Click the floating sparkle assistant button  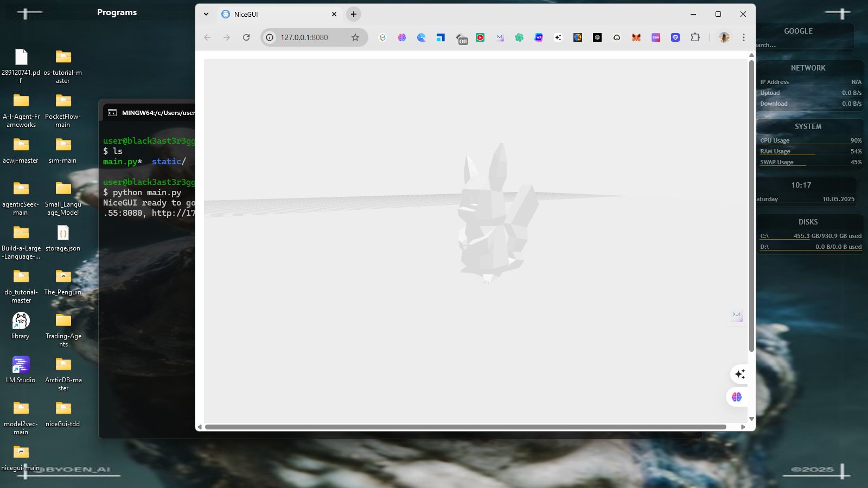point(739,374)
